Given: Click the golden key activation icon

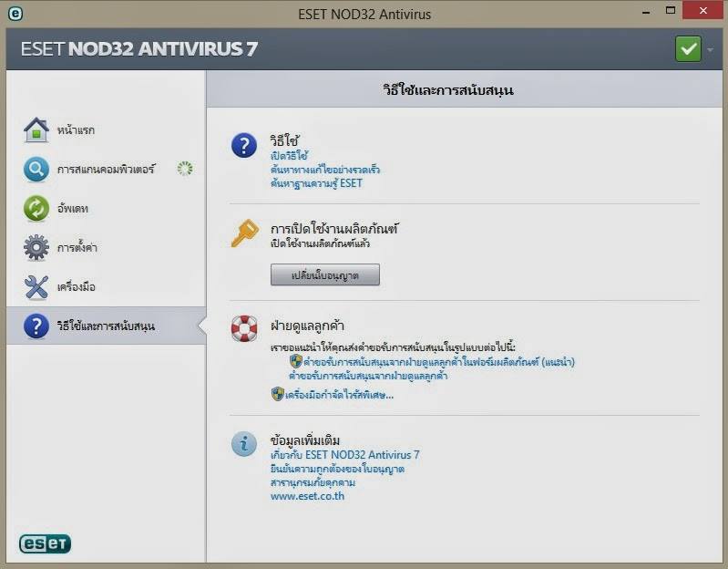Looking at the screenshot, I should (244, 233).
